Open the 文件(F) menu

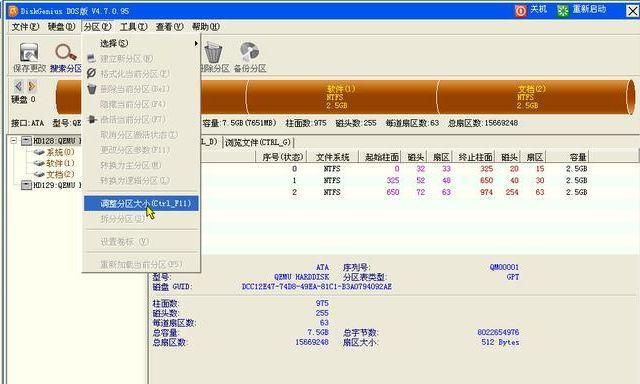point(25,27)
